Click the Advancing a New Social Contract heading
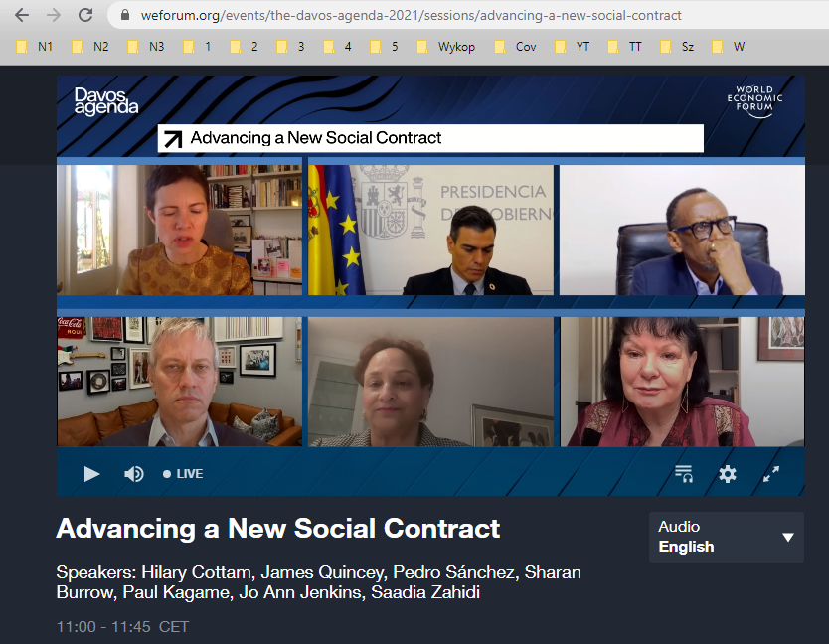Screen dimensions: 829x644 coord(278,528)
